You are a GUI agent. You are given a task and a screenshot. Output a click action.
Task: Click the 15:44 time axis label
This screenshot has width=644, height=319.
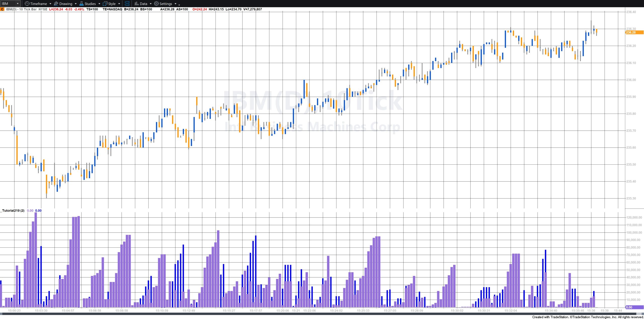(618, 311)
